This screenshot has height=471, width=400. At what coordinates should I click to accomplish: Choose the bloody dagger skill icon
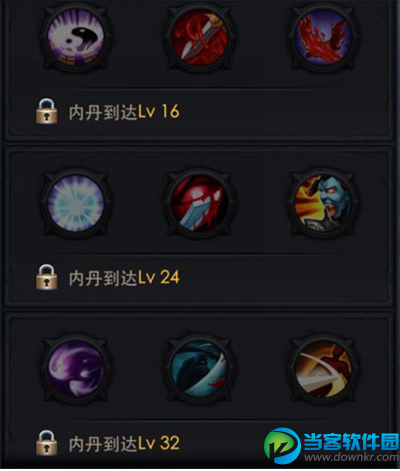[x=200, y=37]
